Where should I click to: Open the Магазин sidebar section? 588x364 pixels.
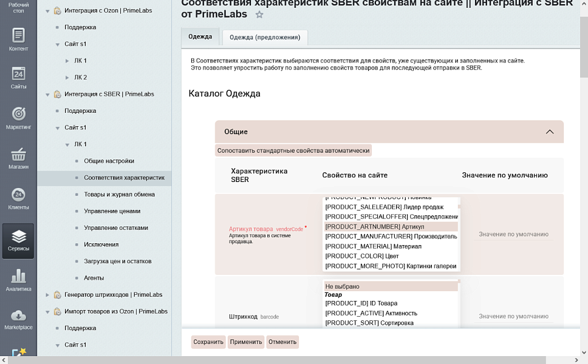point(18,157)
